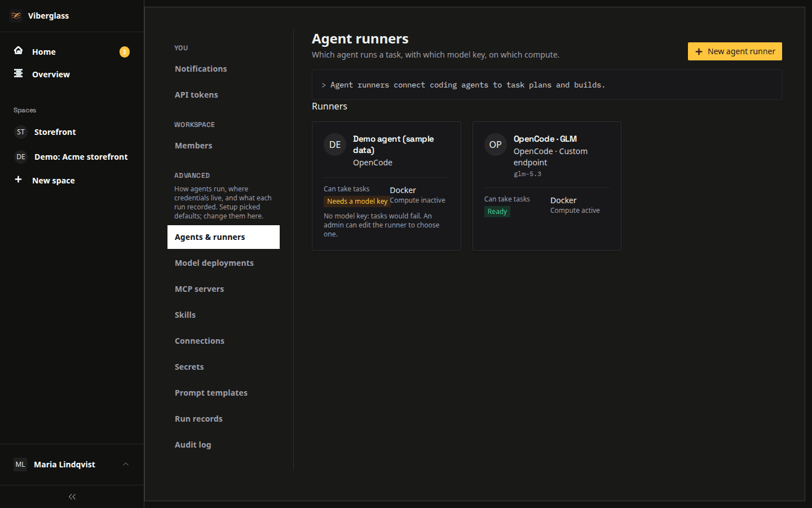The width and height of the screenshot is (812, 508).
Task: Click the agent runners info banner text
Action: click(467, 85)
